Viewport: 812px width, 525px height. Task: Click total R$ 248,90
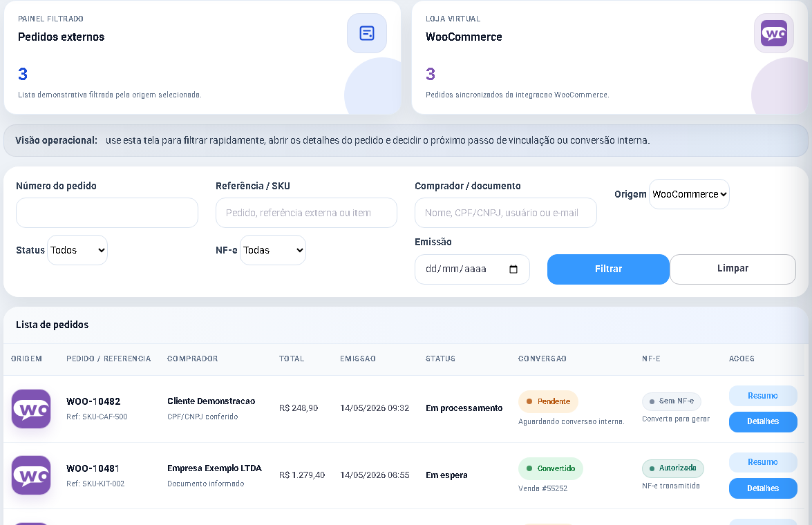299,408
